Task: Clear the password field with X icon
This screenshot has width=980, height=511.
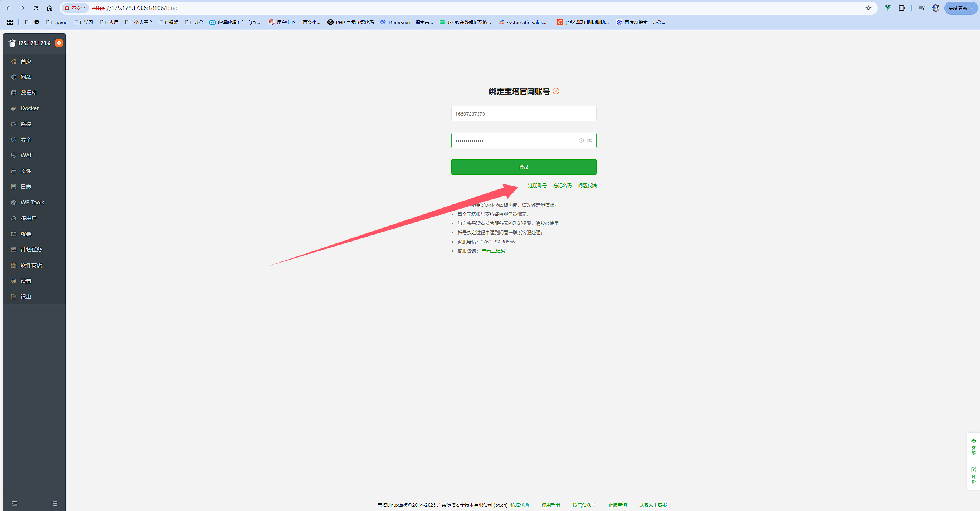Action: (581, 140)
